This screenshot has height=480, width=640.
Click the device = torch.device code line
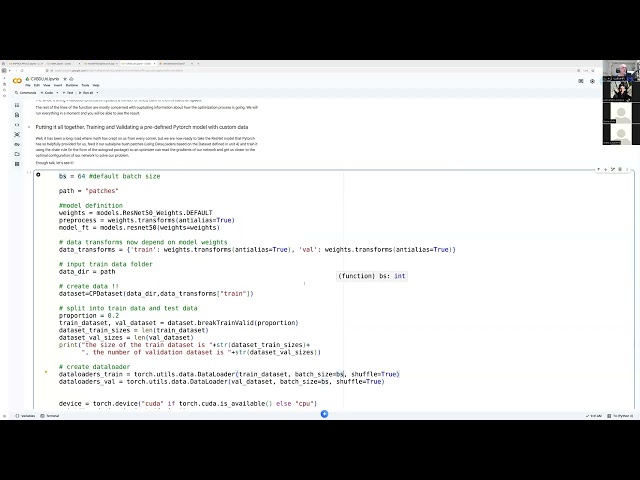(188, 404)
